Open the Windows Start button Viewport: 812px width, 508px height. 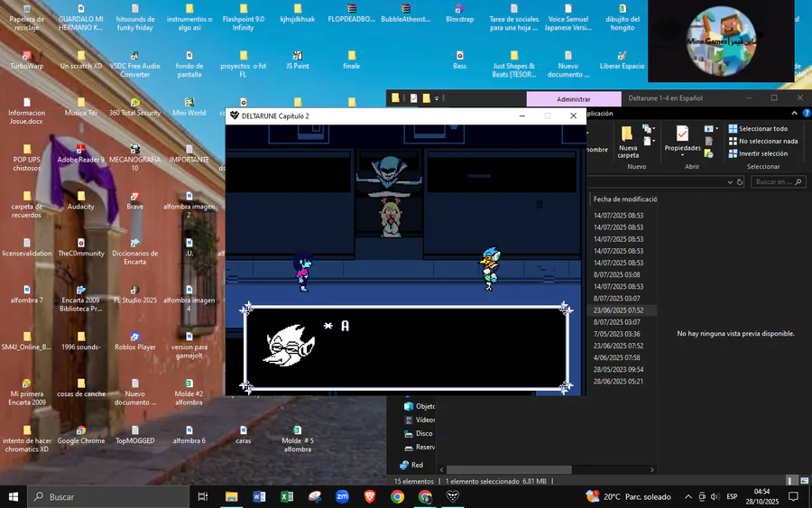pyautogui.click(x=14, y=496)
